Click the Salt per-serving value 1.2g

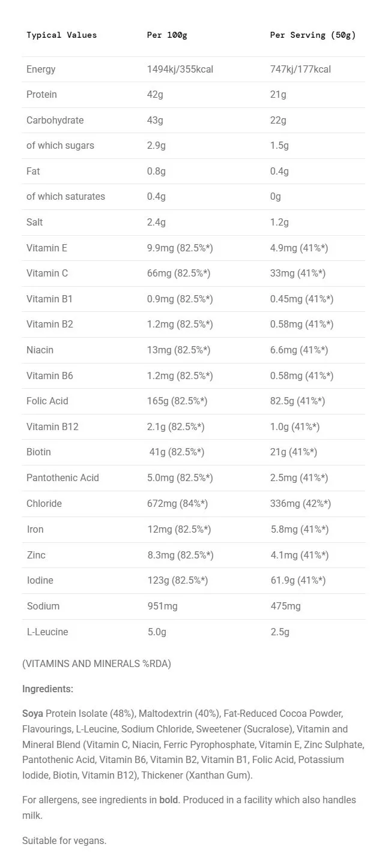(279, 223)
